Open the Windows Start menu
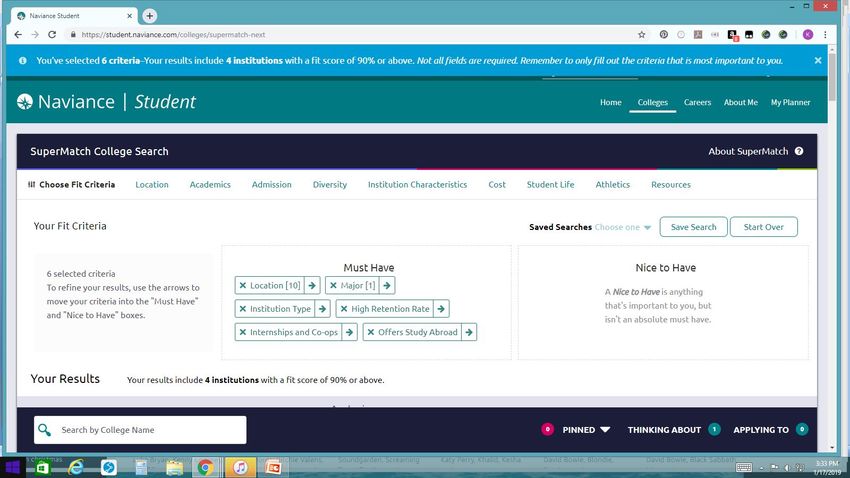 point(12,467)
